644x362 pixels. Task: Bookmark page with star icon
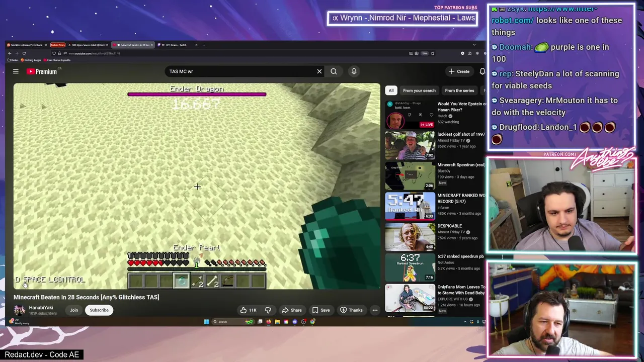pyautogui.click(x=433, y=53)
